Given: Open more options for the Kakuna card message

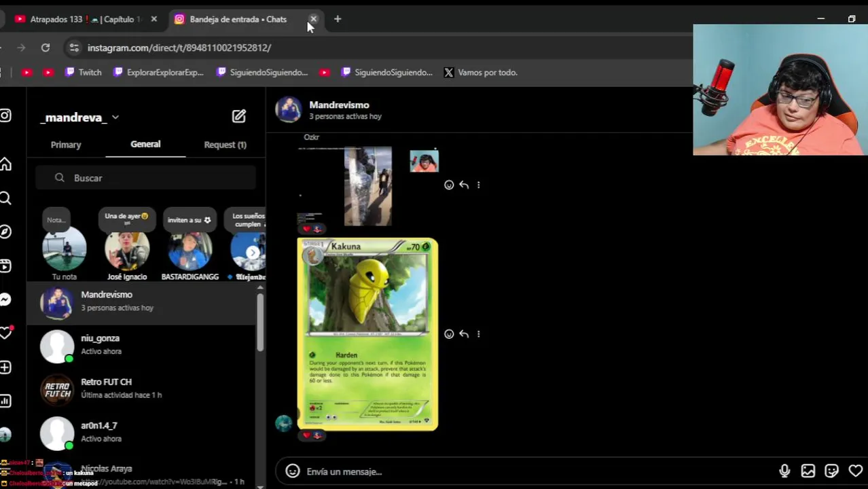Looking at the screenshot, I should (x=478, y=334).
